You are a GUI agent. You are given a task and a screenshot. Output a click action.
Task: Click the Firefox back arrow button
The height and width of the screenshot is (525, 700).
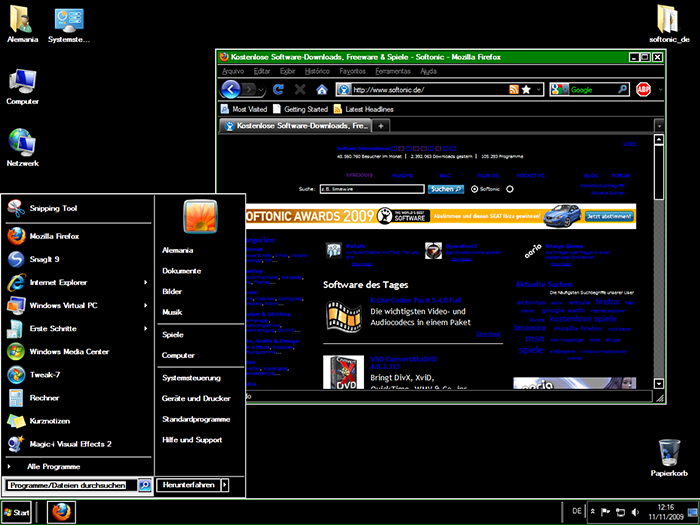(x=232, y=89)
